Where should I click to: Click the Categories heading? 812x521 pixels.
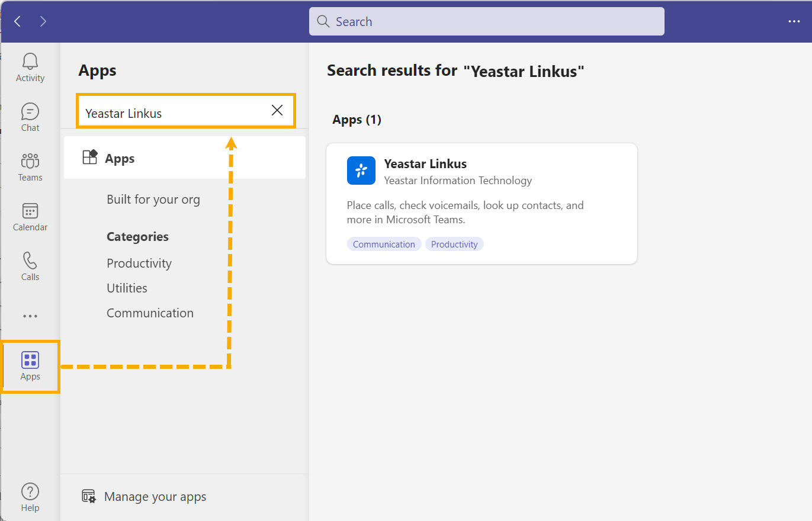137,237
